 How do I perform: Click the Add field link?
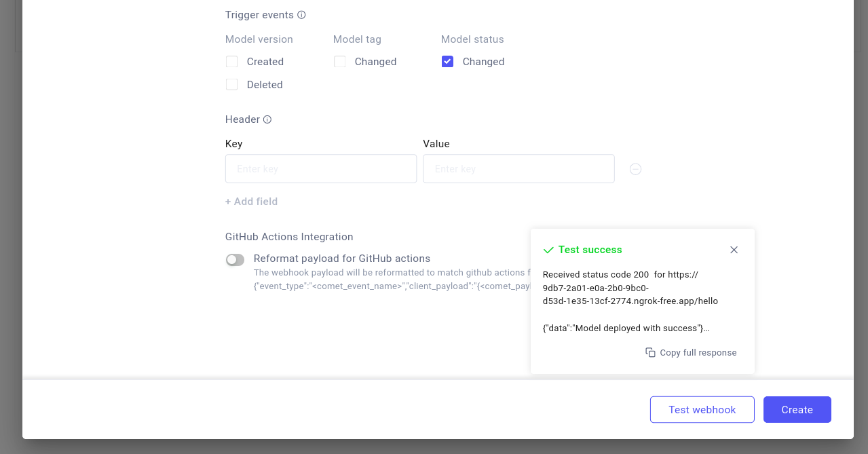tap(251, 201)
